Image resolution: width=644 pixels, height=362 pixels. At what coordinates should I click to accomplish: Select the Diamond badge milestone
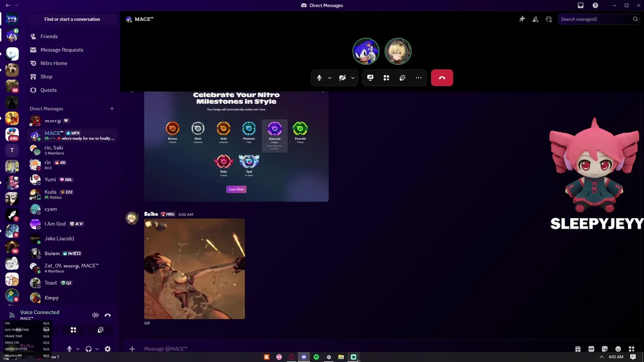point(274,135)
